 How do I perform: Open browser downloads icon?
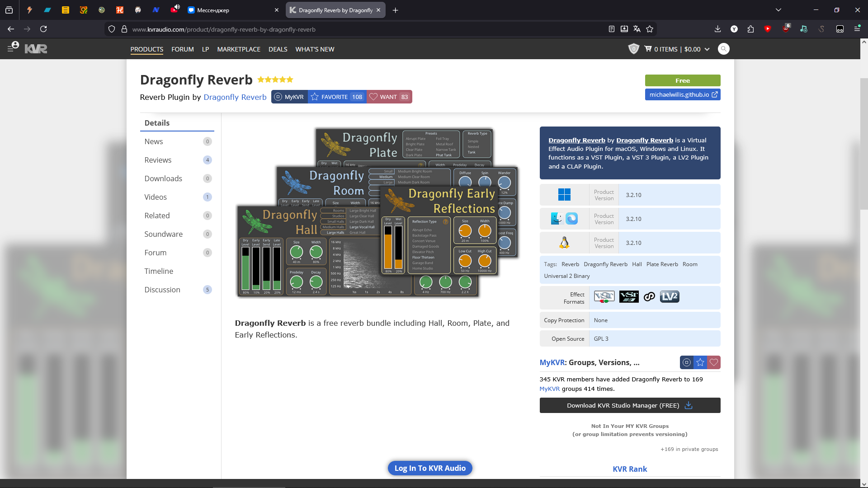point(717,29)
